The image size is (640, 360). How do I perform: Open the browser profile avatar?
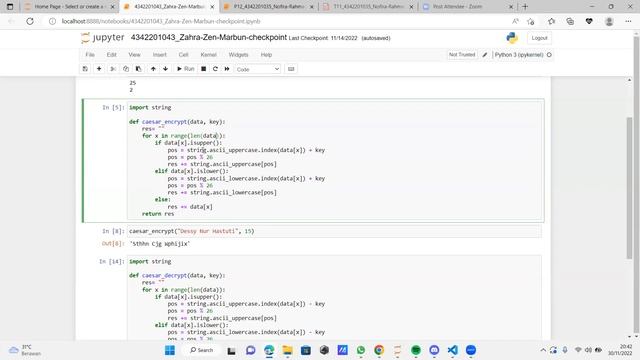pos(609,21)
